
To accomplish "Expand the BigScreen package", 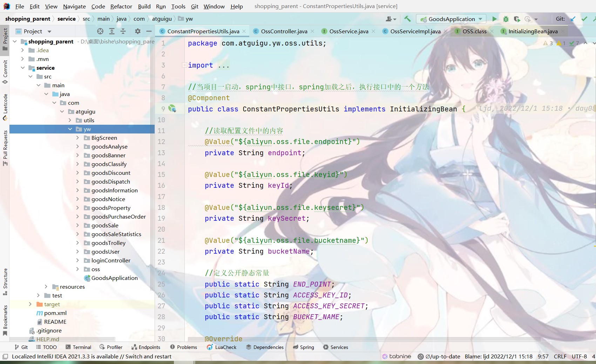I will point(77,138).
